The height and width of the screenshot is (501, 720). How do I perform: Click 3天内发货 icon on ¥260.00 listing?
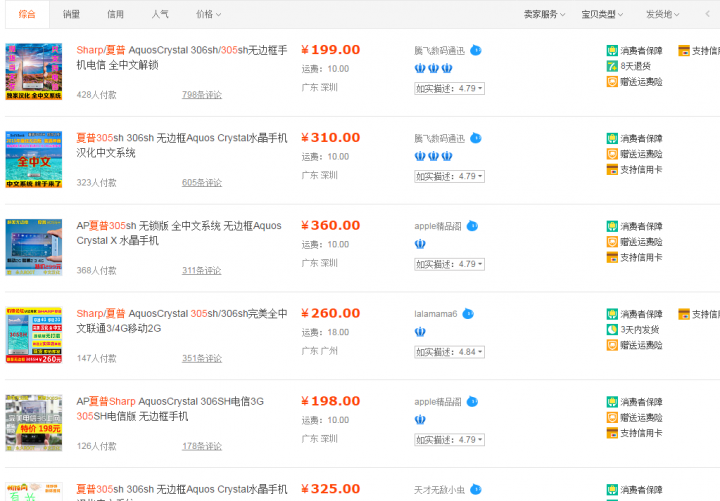click(612, 330)
